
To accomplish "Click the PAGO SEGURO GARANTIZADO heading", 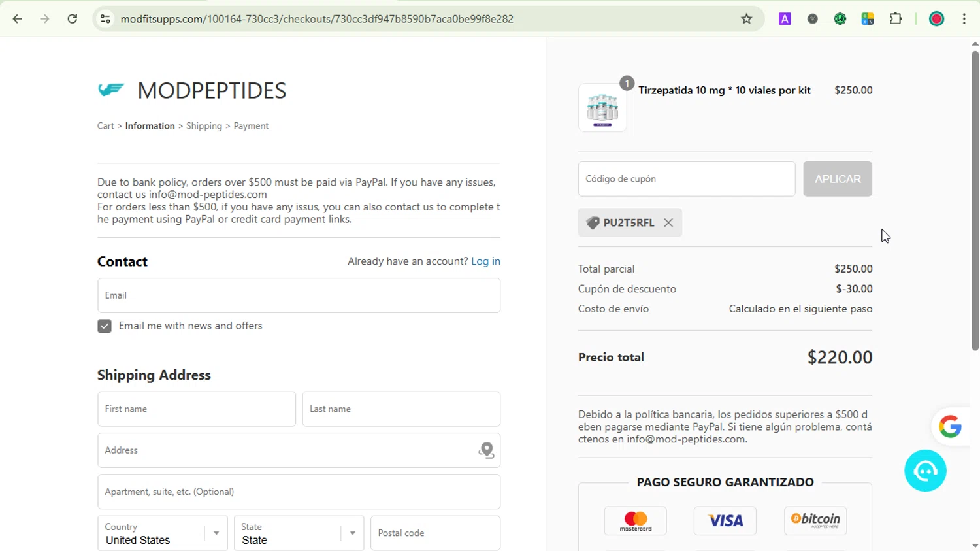I will (x=725, y=482).
